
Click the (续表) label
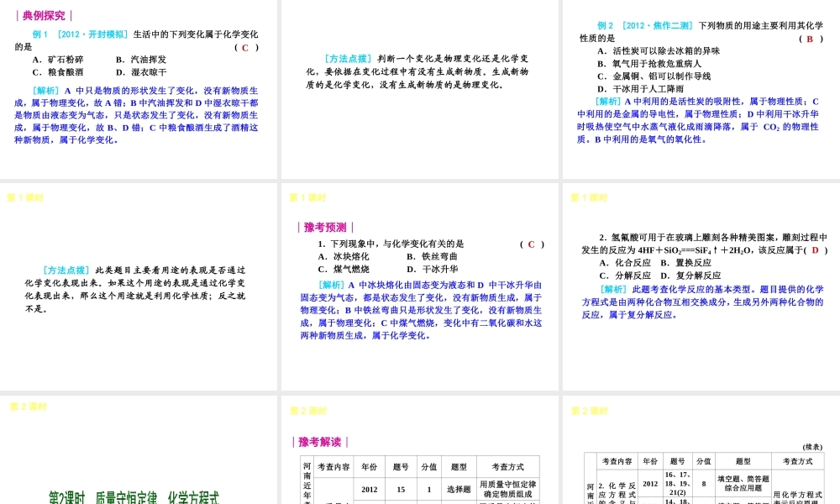pos(812,447)
